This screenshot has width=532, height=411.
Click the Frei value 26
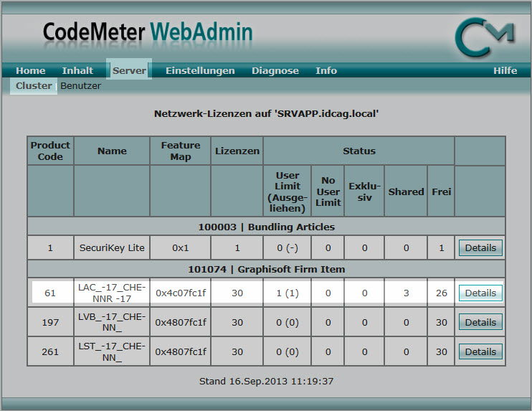tap(442, 293)
